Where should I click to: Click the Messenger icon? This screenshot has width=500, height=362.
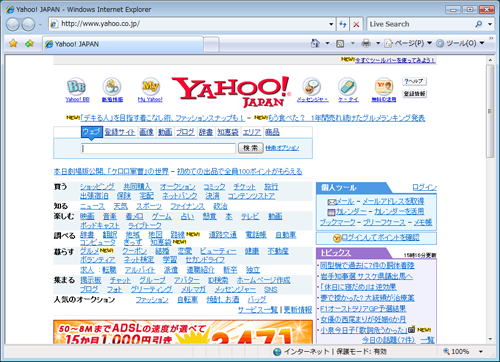point(312,87)
